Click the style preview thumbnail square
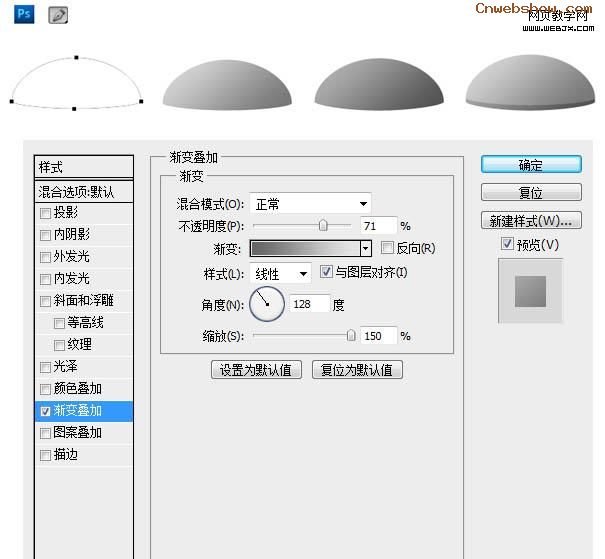Viewport: 605px width, 559px height. tap(530, 291)
